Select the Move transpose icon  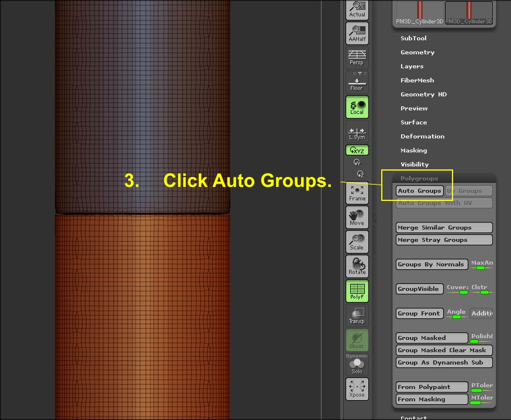(x=357, y=217)
